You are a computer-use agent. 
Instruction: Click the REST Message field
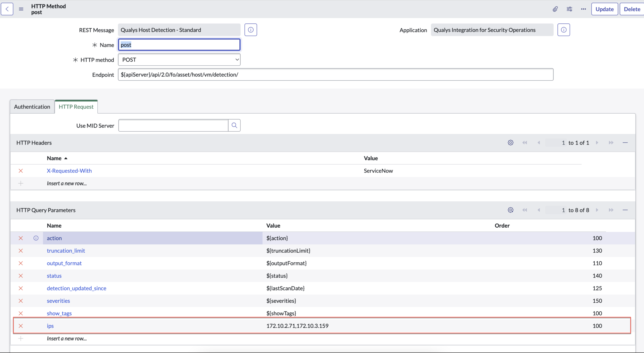179,30
